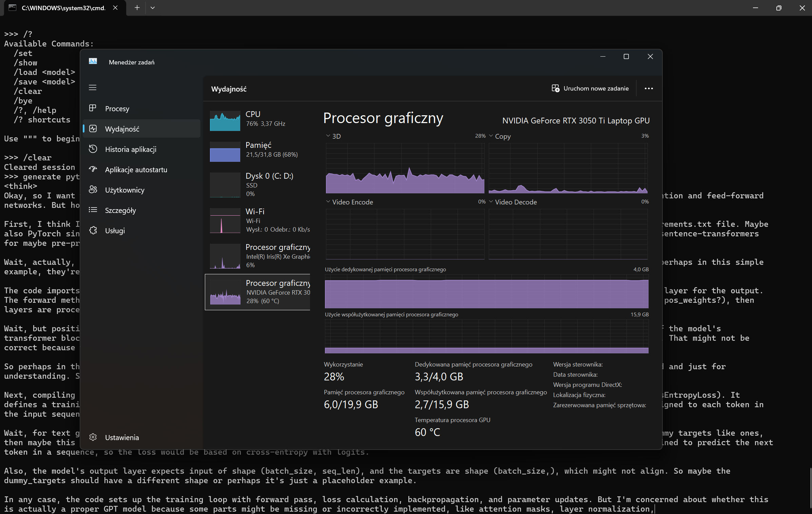Maximize the Menedżer zadań window
The height and width of the screenshot is (514, 812).
pos(626,57)
